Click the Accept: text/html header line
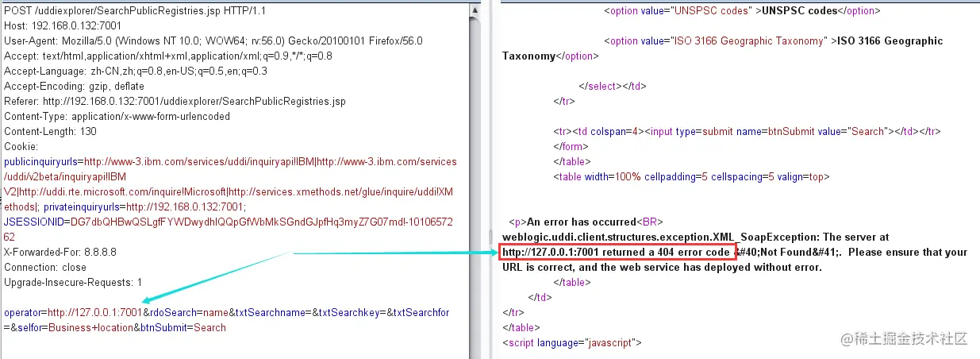The height and width of the screenshot is (359, 980). 168,56
